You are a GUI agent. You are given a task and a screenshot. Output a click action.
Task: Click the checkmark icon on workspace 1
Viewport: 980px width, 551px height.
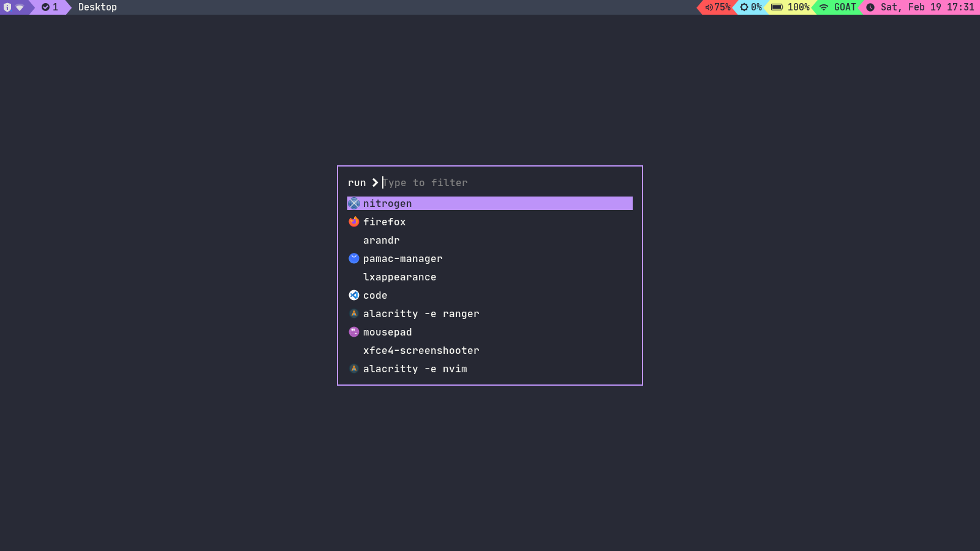point(45,7)
